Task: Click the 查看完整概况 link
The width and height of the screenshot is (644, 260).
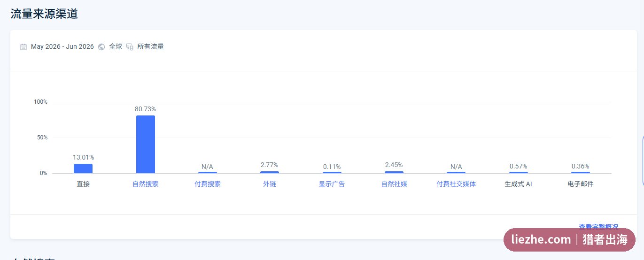Action: coord(598,227)
